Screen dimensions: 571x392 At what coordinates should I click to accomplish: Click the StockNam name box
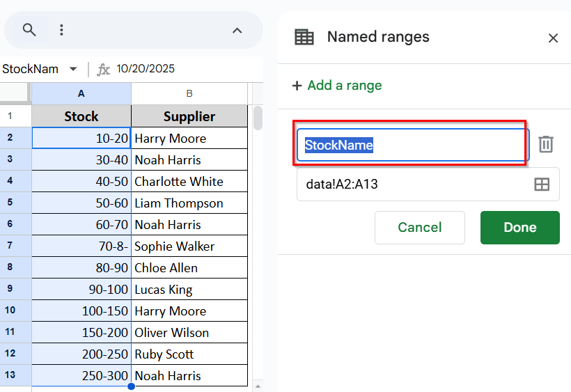(30, 69)
